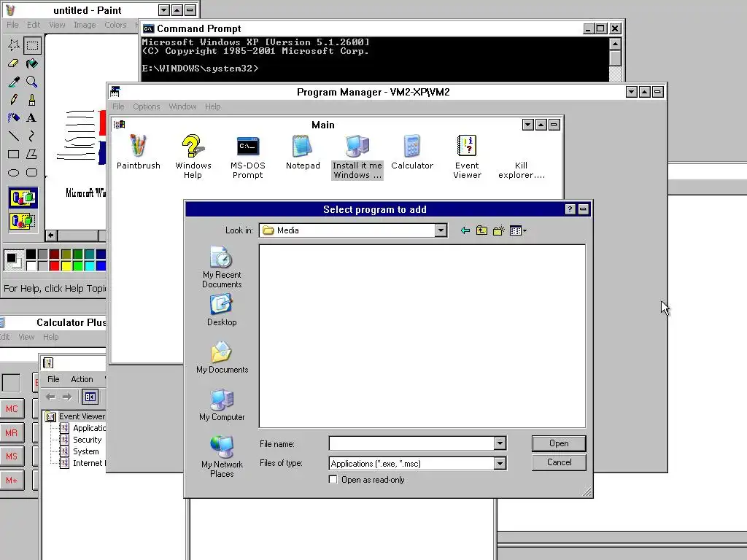The image size is (747, 560).
Task: Select the opaque draw option in Paint
Action: click(x=23, y=198)
